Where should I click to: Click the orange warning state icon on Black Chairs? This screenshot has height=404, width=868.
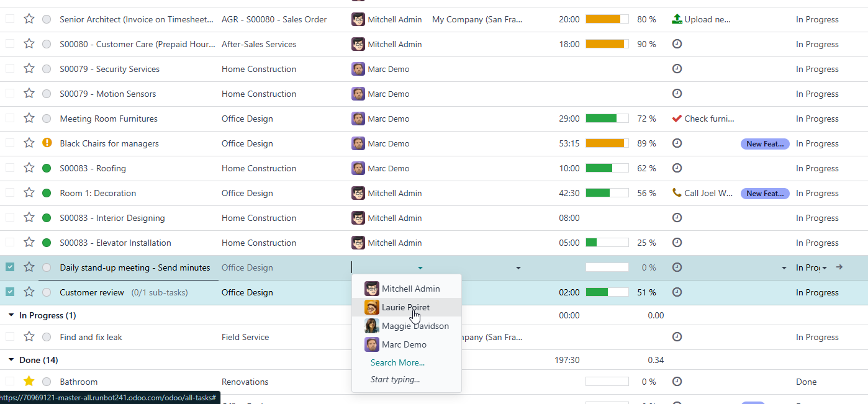tap(47, 143)
